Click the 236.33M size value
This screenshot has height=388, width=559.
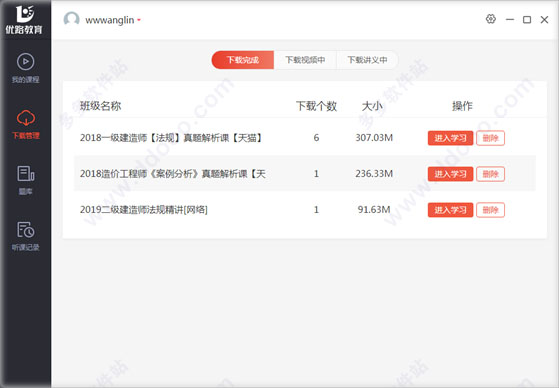click(x=374, y=174)
